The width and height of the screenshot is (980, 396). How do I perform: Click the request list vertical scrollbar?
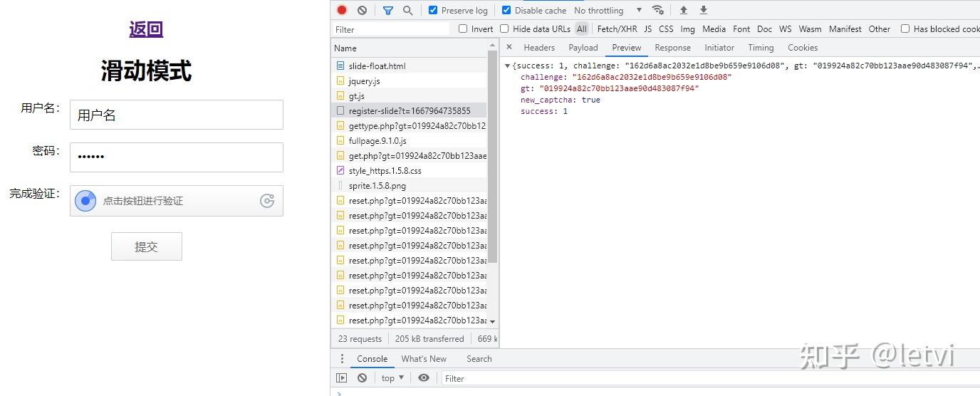click(x=493, y=157)
